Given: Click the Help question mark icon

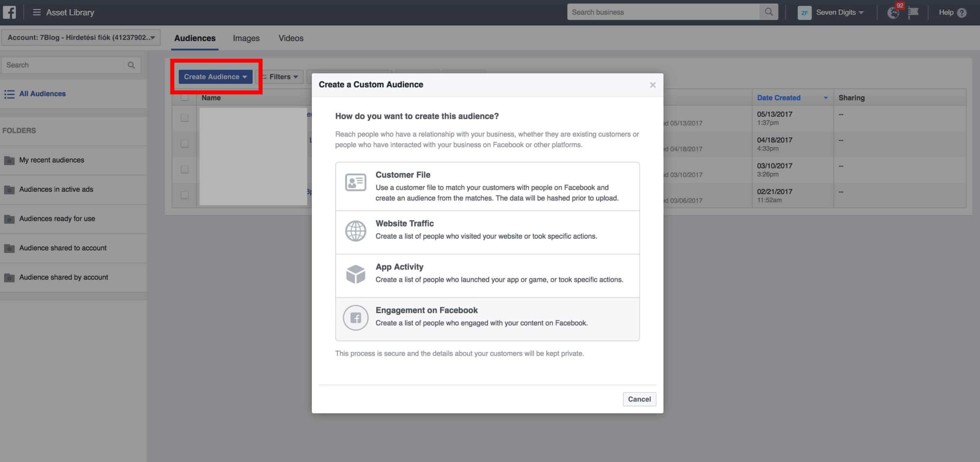Looking at the screenshot, I should (962, 13).
